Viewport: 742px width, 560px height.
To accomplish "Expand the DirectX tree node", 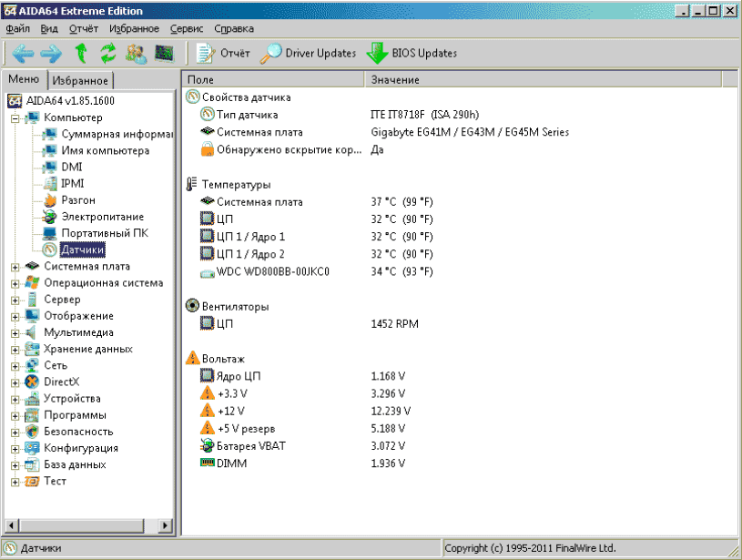I will pos(15,382).
